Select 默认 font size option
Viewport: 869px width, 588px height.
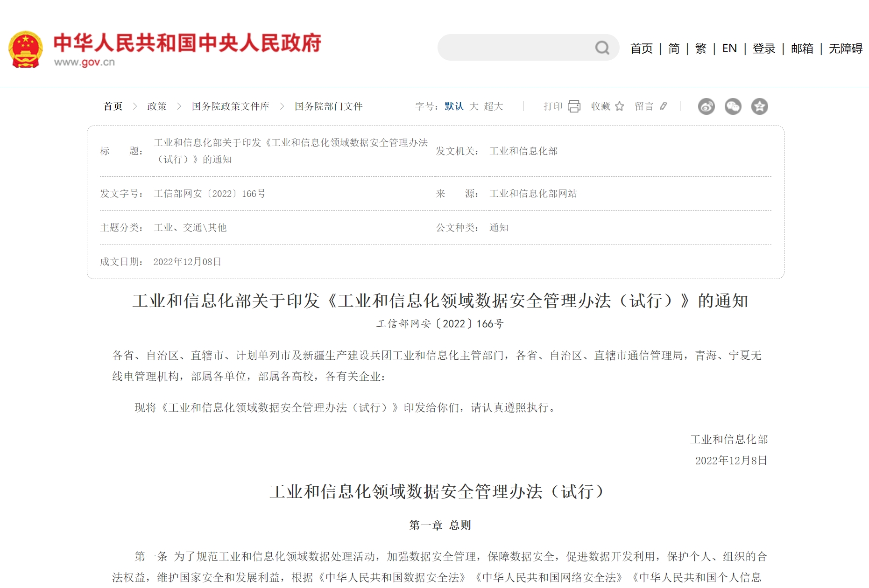[x=454, y=106]
